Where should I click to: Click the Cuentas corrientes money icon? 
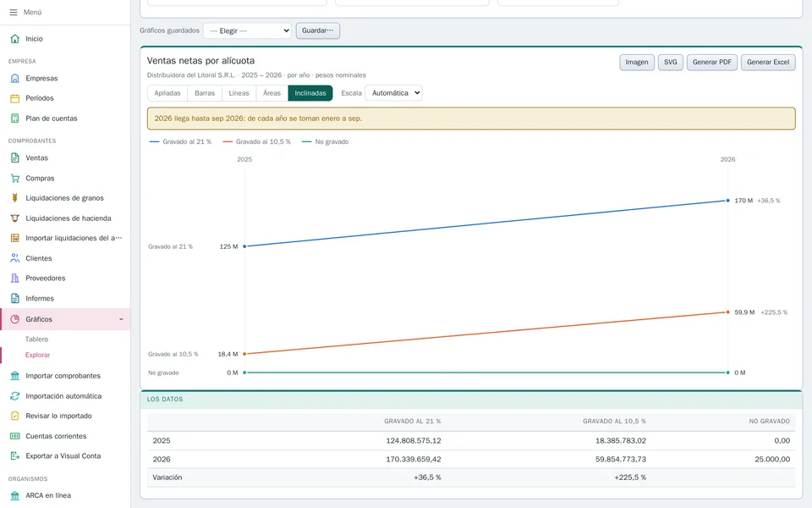click(15, 436)
